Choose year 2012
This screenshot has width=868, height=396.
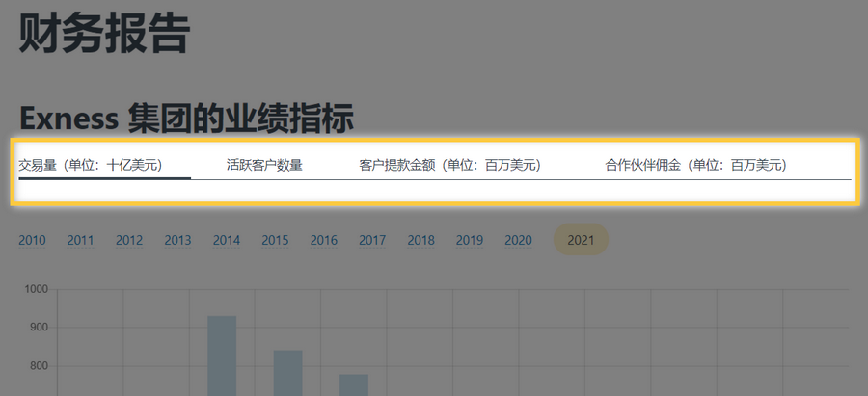click(x=129, y=240)
